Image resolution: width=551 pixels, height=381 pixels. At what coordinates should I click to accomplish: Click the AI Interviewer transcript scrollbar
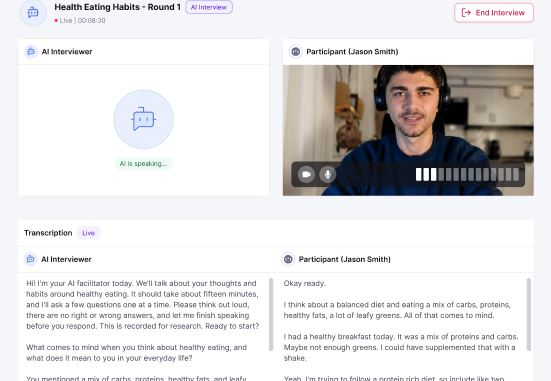click(271, 314)
